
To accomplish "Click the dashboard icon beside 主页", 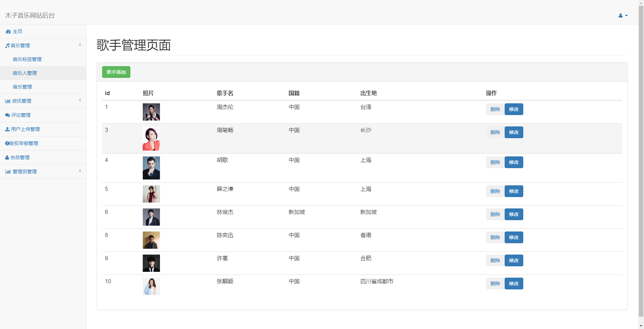I will [x=8, y=31].
